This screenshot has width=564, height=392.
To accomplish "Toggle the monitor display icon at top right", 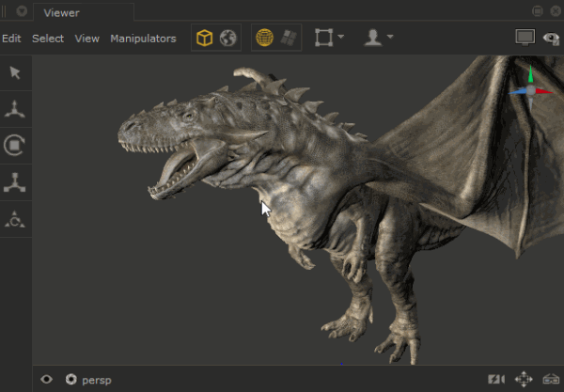I will [x=525, y=38].
